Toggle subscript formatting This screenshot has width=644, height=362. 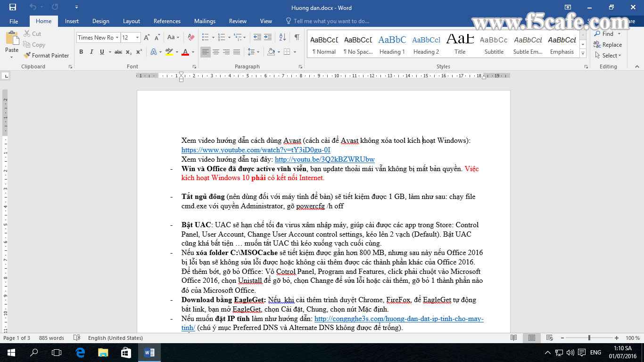point(129,52)
